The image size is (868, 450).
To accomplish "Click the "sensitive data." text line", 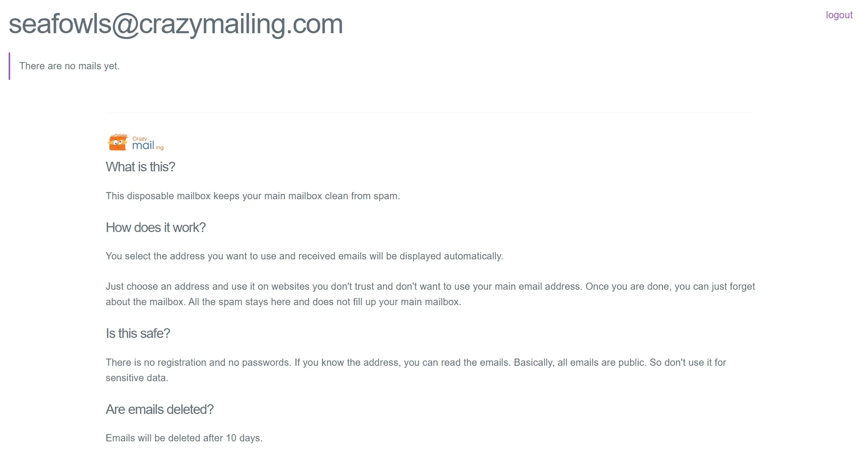I will pos(137,378).
